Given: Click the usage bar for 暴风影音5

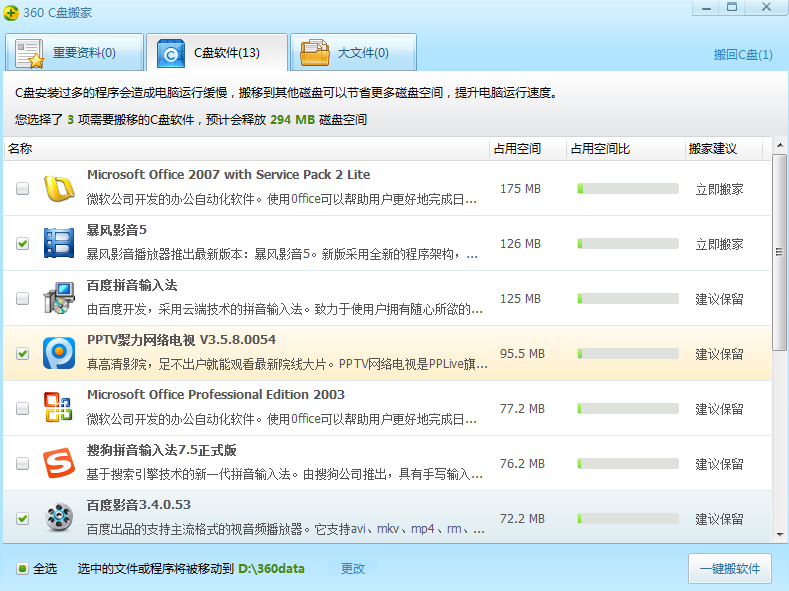Looking at the screenshot, I should 628,243.
